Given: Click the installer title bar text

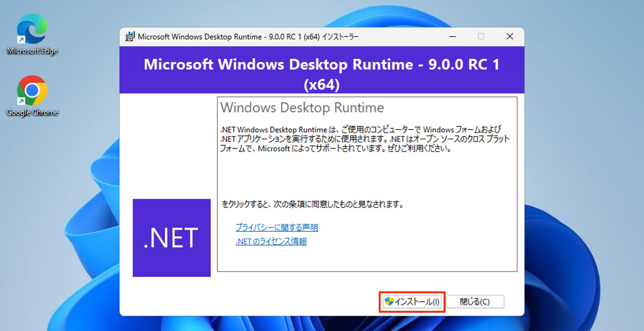Looking at the screenshot, I should (248, 36).
